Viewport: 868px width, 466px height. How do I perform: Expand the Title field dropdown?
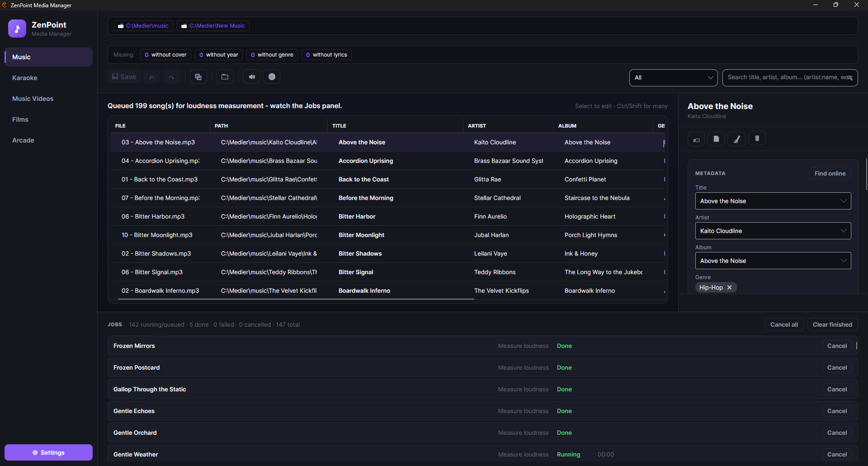point(843,201)
